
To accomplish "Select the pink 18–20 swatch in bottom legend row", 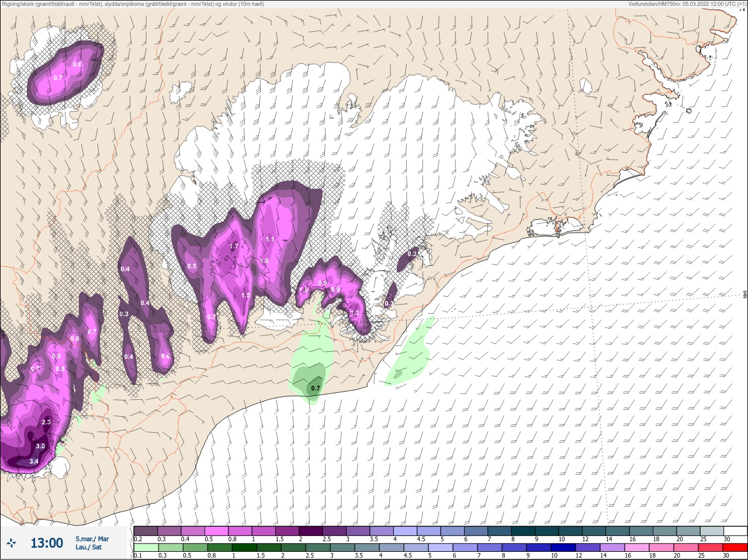I will (x=662, y=548).
